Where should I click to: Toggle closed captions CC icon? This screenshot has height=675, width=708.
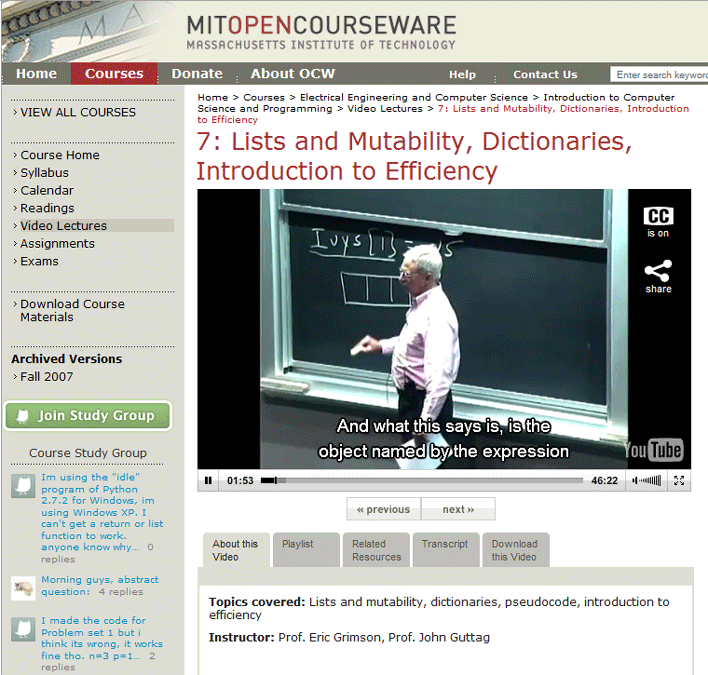click(658, 216)
